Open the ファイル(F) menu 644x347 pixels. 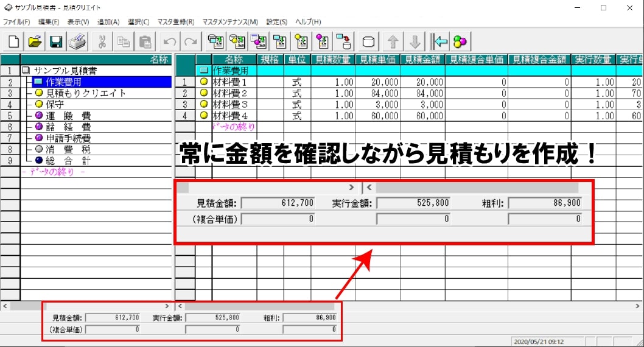16,22
